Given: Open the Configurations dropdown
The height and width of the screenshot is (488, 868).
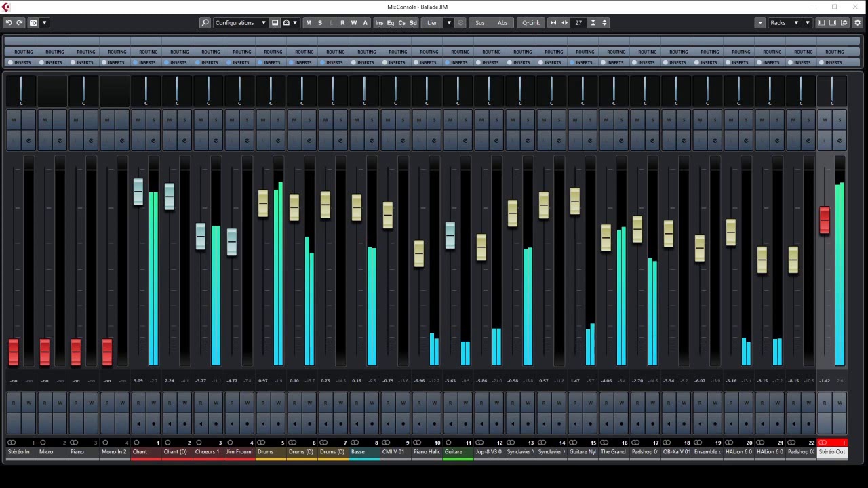Looking at the screenshot, I should [241, 22].
